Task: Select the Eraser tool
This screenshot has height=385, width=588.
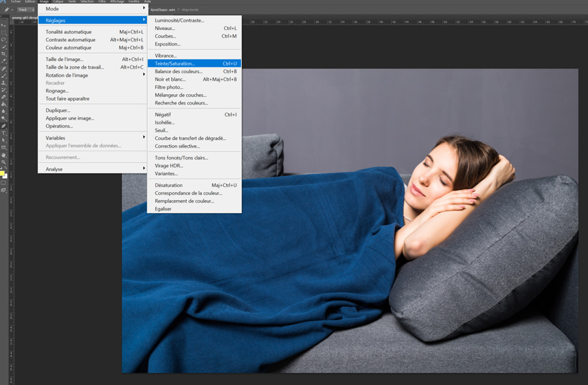Action: pos(4,97)
